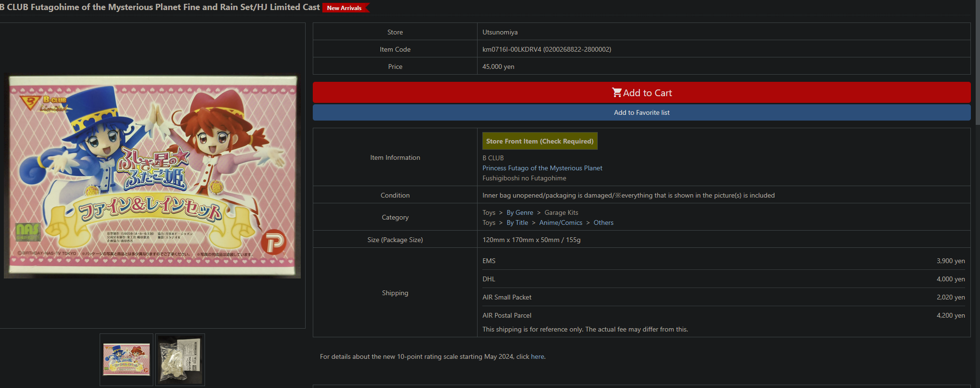Select the price 45,000 yen
Viewport: 980px width, 388px height.
(x=498, y=67)
